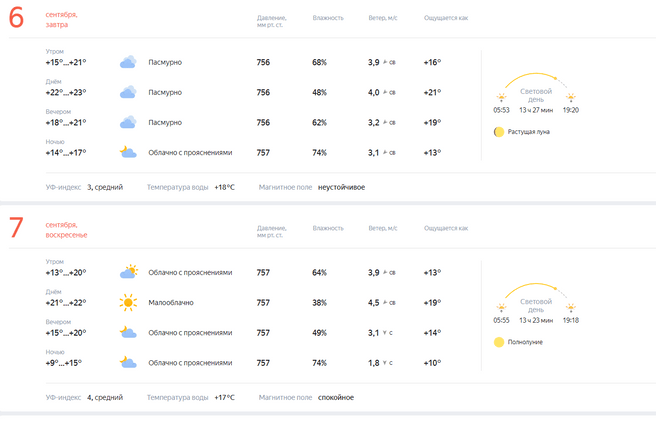Click the cloud icon for September 6 morning
This screenshot has width=656, height=422.
pos(128,62)
